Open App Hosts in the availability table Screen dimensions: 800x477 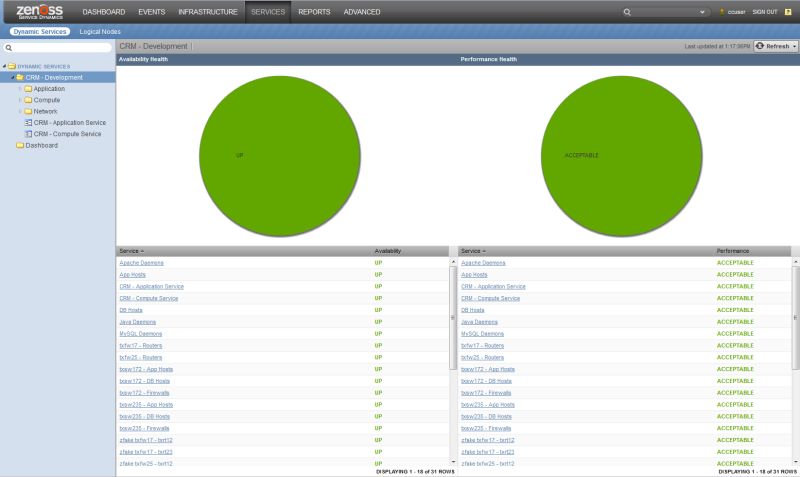[132, 274]
